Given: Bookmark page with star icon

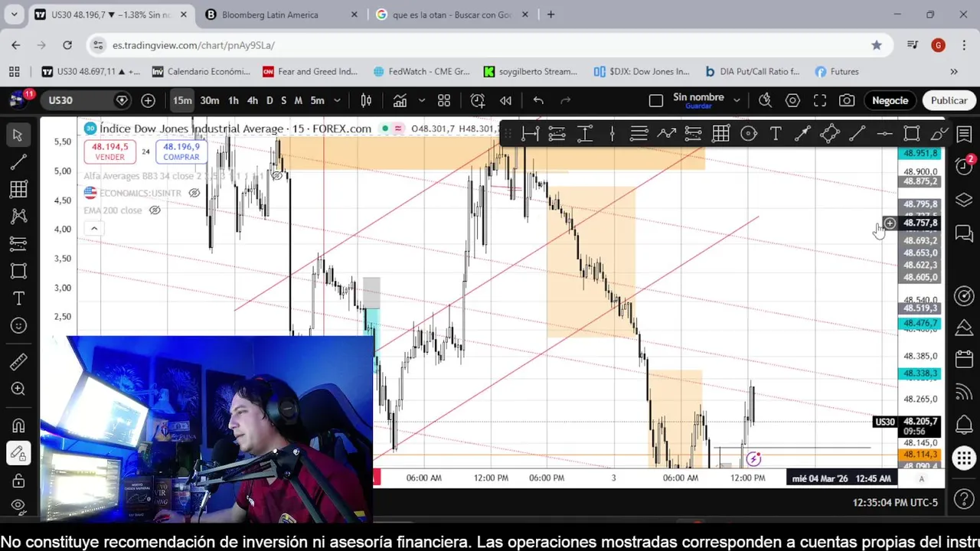Looking at the screenshot, I should coord(877,45).
